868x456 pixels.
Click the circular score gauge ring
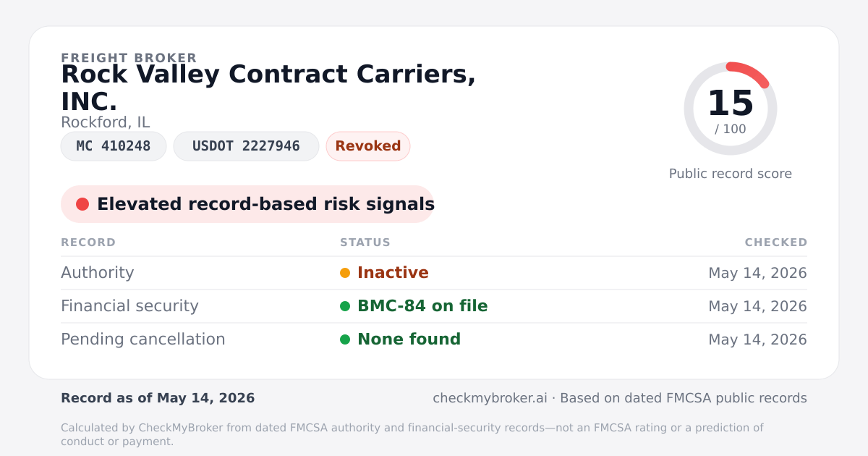(x=731, y=109)
